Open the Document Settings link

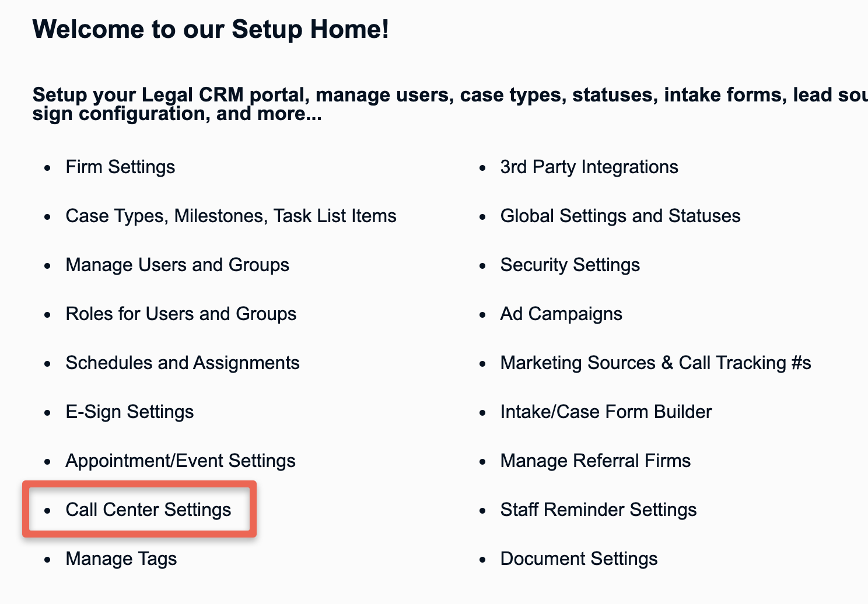[x=578, y=559]
